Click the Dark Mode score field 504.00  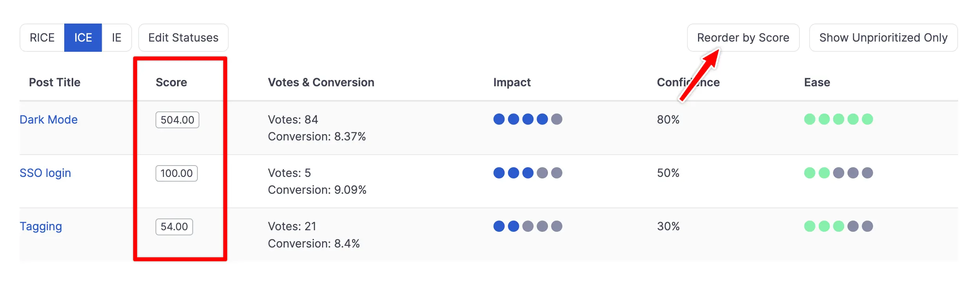pos(177,120)
